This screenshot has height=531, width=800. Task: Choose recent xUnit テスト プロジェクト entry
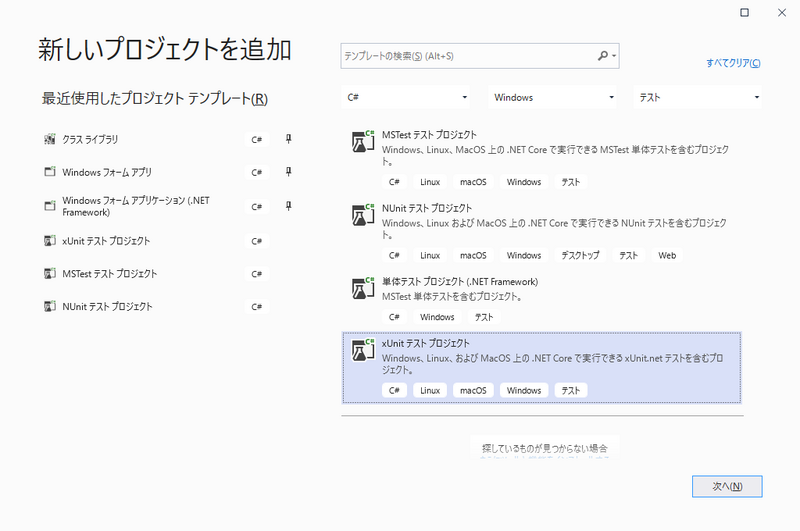(168, 241)
